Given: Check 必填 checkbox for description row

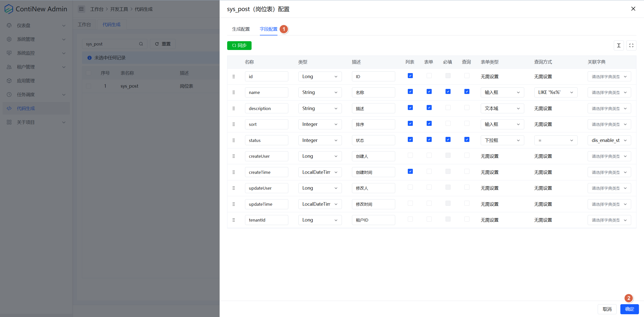Looking at the screenshot, I should click(x=448, y=108).
